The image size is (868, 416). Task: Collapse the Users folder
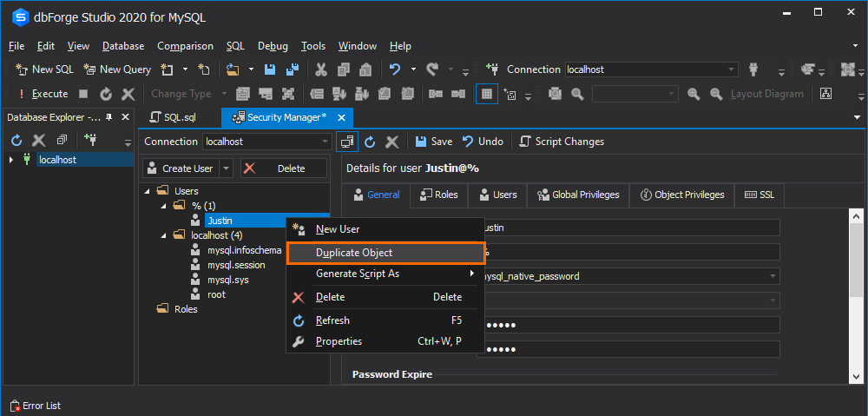(x=147, y=191)
